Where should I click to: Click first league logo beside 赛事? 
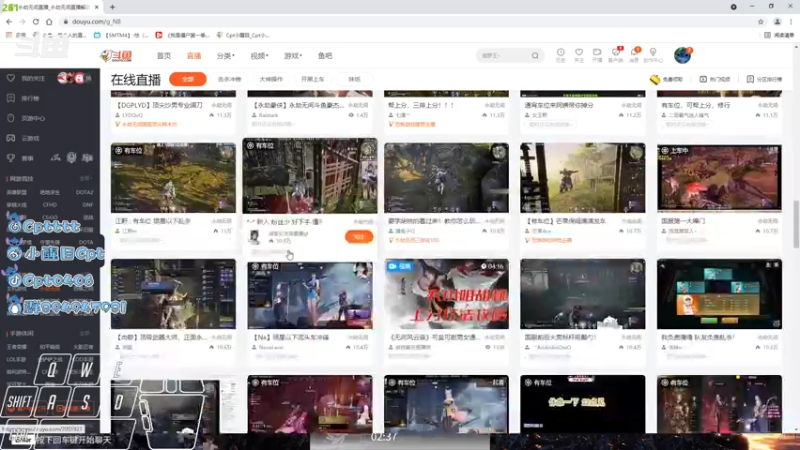click(55, 158)
